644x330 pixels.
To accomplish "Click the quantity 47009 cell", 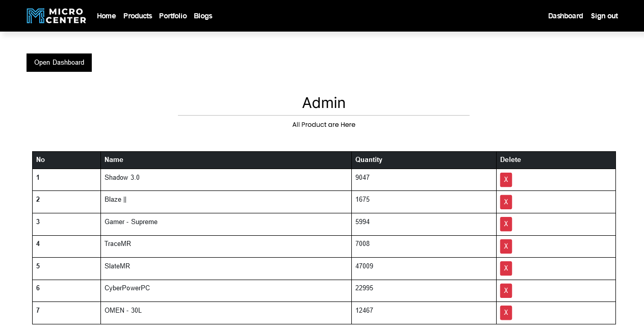I will [x=364, y=266].
